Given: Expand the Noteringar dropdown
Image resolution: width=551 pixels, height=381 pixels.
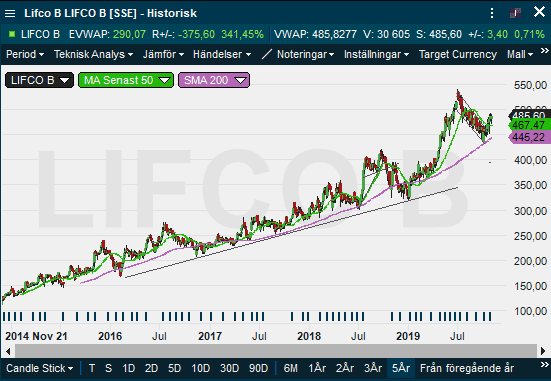Looking at the screenshot, I should pyautogui.click(x=305, y=54).
